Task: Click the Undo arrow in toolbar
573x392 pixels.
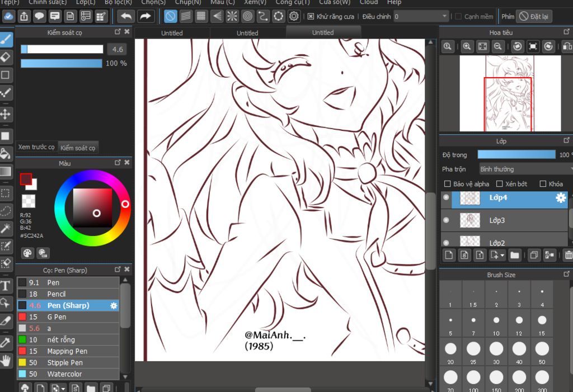Action: pos(126,16)
